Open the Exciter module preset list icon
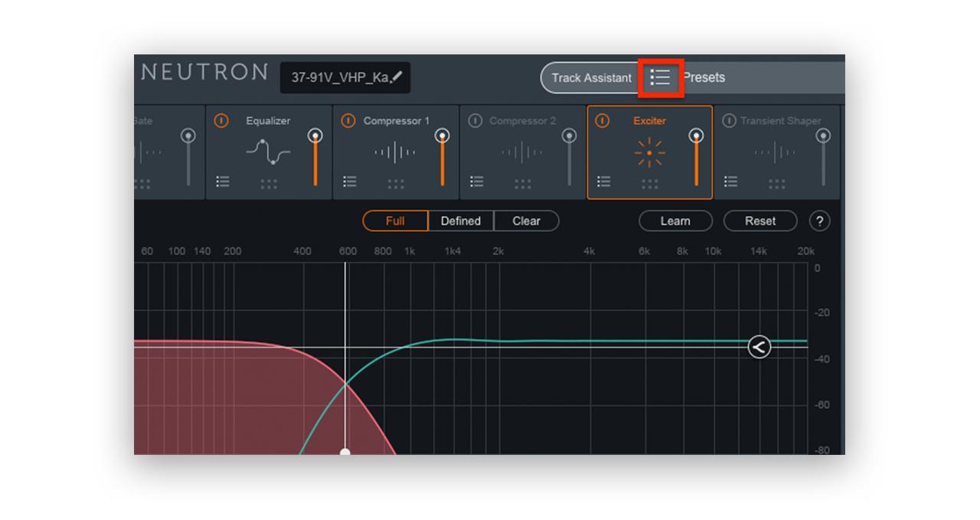The height and width of the screenshot is (520, 980). coord(604,182)
